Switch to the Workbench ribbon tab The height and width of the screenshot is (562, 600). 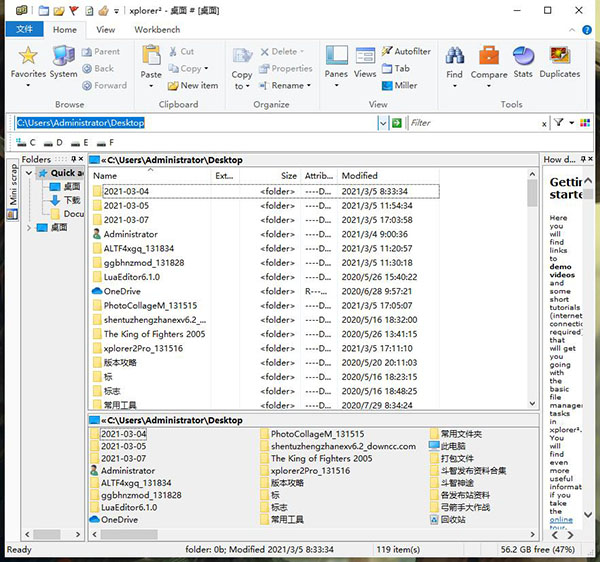pos(157,30)
